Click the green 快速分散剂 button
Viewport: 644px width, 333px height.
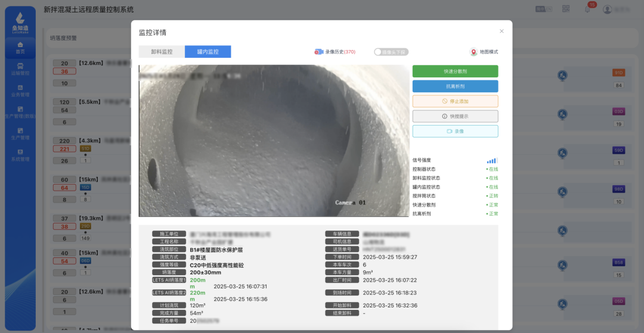455,71
